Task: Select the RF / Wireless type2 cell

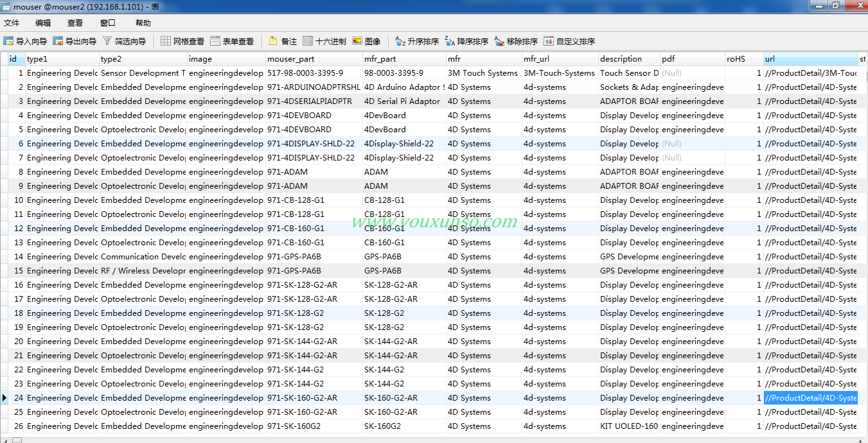Action: (x=143, y=271)
